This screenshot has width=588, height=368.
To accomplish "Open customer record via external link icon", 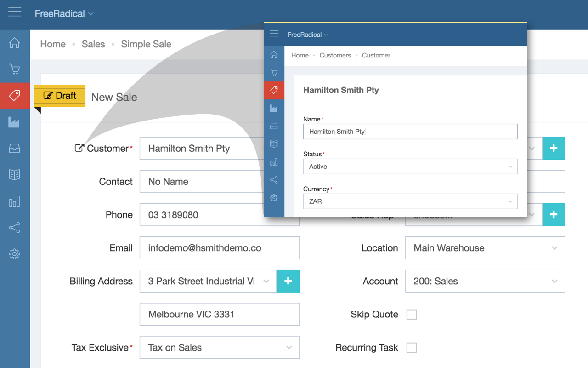I will (x=79, y=148).
